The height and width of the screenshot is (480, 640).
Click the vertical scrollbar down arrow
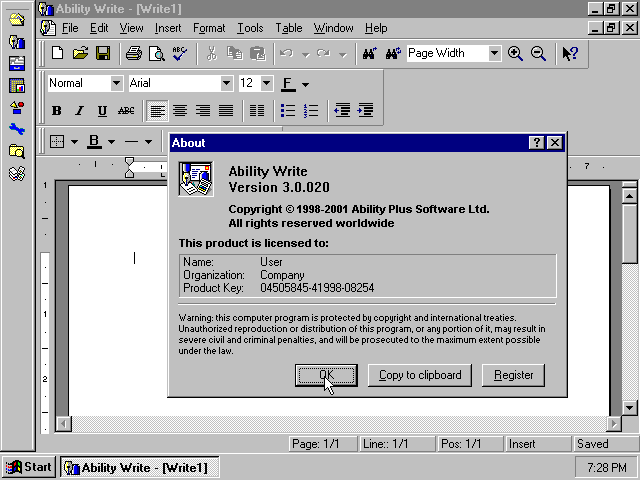coord(629,407)
